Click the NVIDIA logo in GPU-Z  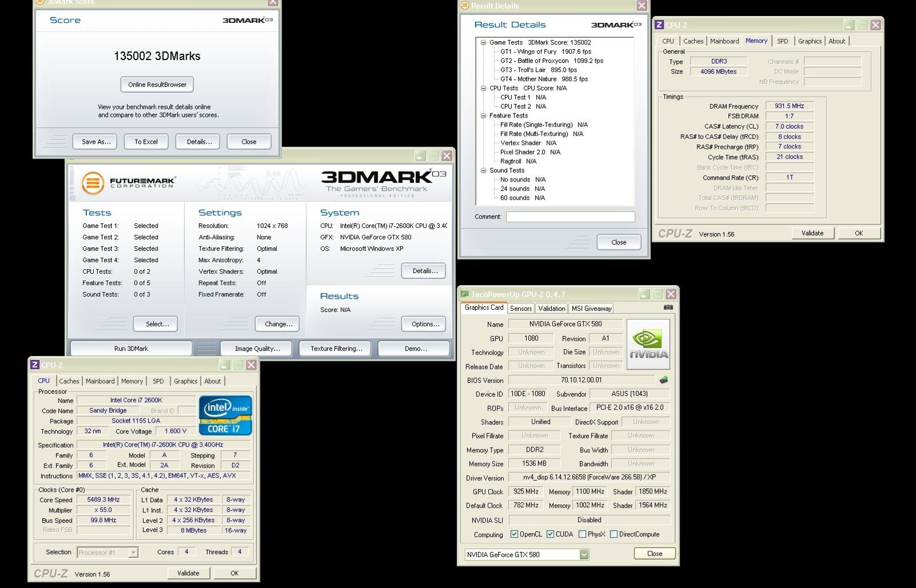649,344
